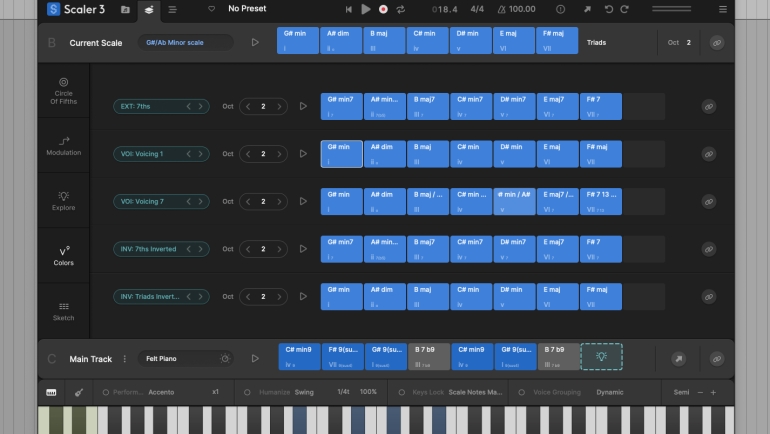Screen dimensions: 770x434
Task: Open the Sketch panel
Action: point(63,311)
